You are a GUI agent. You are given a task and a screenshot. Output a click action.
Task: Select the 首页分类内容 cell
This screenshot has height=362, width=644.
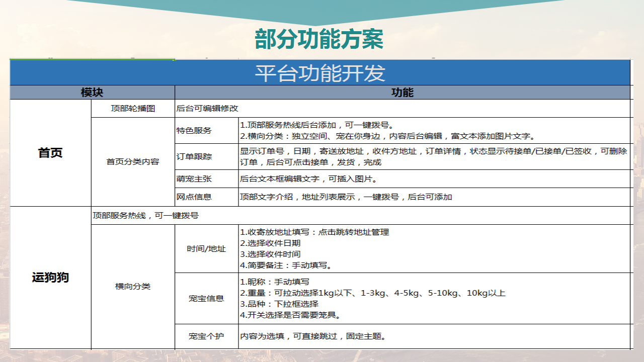(133, 161)
